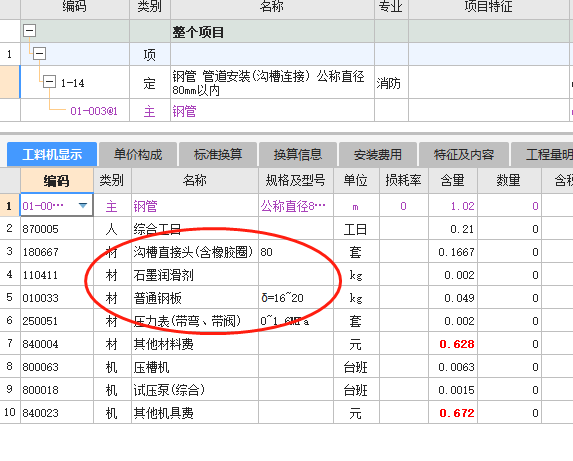Screen dimensions: 573x461
Task: Click the 规格及型号 column header
Action: [x=296, y=180]
